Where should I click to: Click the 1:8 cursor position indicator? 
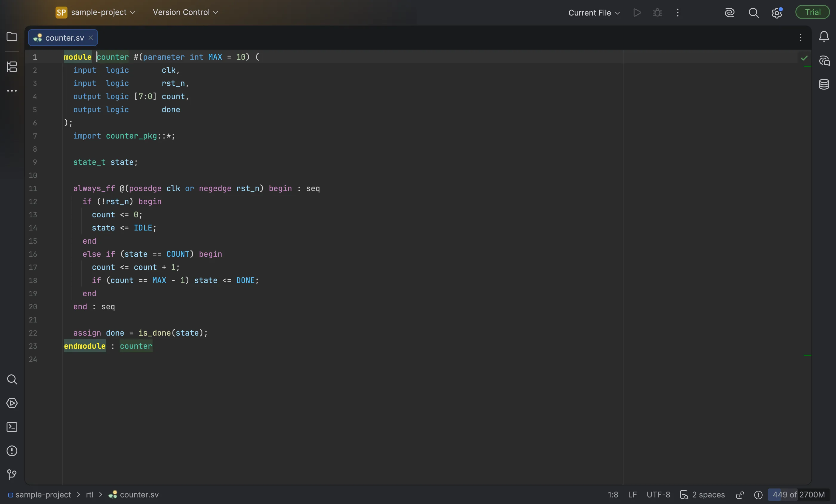[612, 494]
